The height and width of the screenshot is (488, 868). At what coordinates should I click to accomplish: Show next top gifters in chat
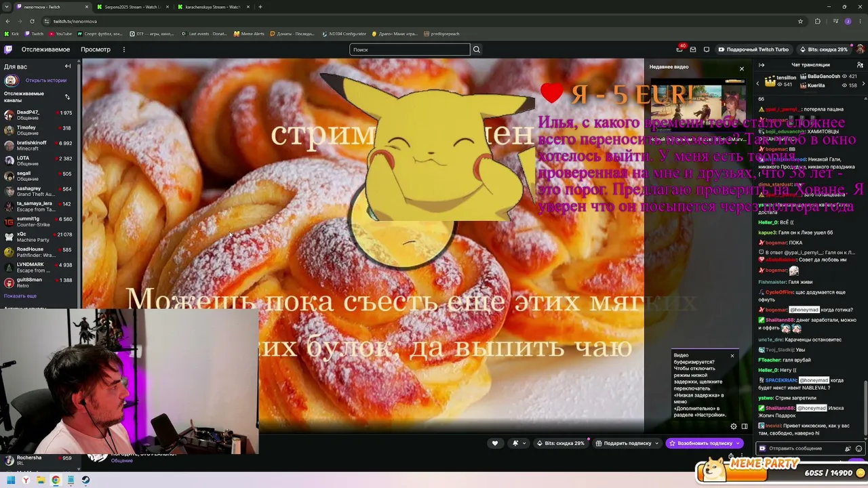pyautogui.click(x=862, y=83)
